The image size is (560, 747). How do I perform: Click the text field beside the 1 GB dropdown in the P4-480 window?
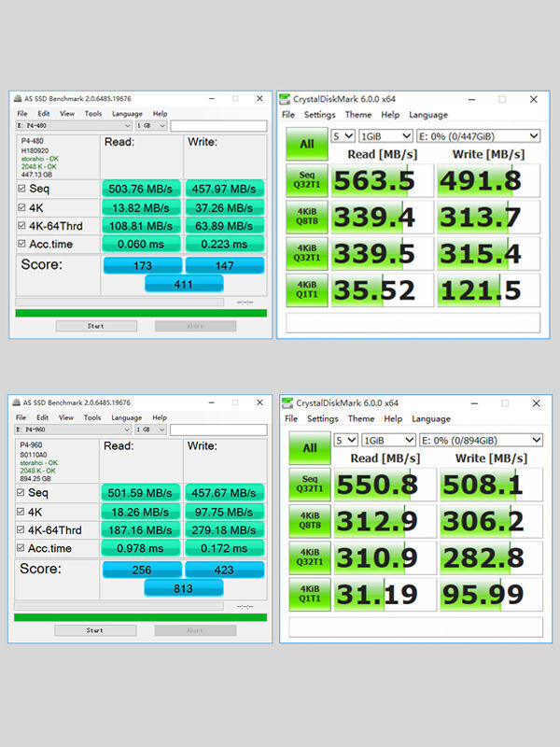[218, 125]
